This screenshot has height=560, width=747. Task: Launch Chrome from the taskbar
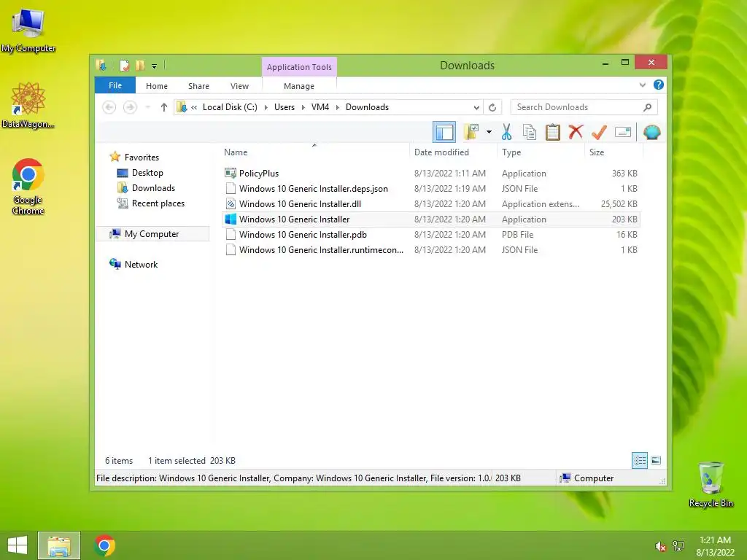point(105,545)
